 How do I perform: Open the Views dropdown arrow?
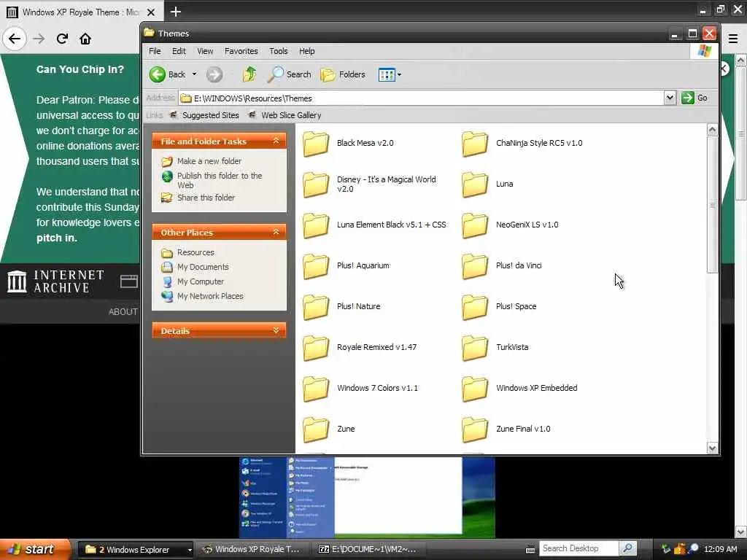(x=399, y=75)
